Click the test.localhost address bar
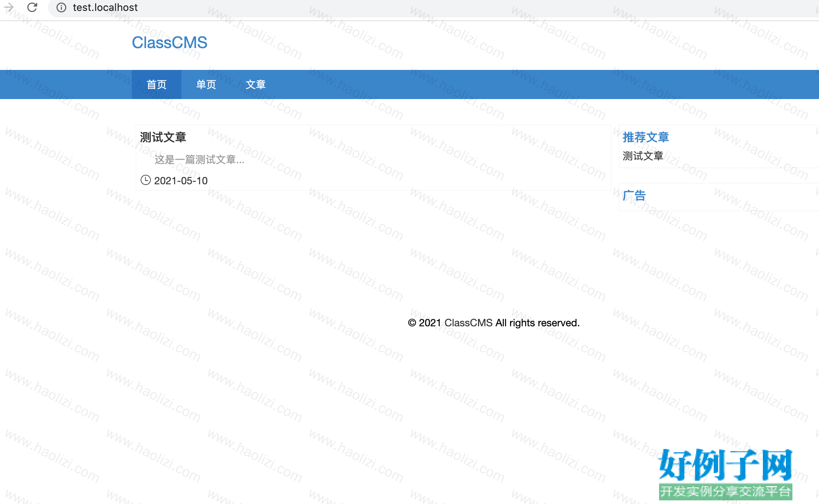 point(434,8)
